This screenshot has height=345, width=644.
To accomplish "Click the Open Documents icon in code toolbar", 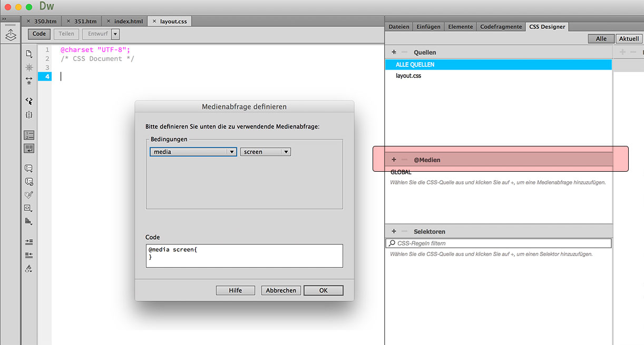I will click(29, 54).
